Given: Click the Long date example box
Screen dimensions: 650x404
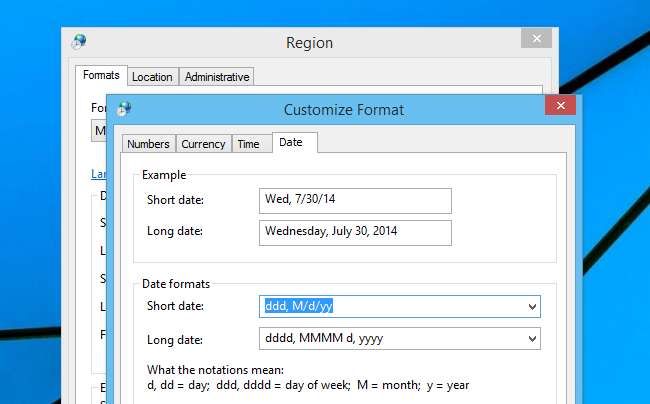Looking at the screenshot, I should tap(354, 233).
